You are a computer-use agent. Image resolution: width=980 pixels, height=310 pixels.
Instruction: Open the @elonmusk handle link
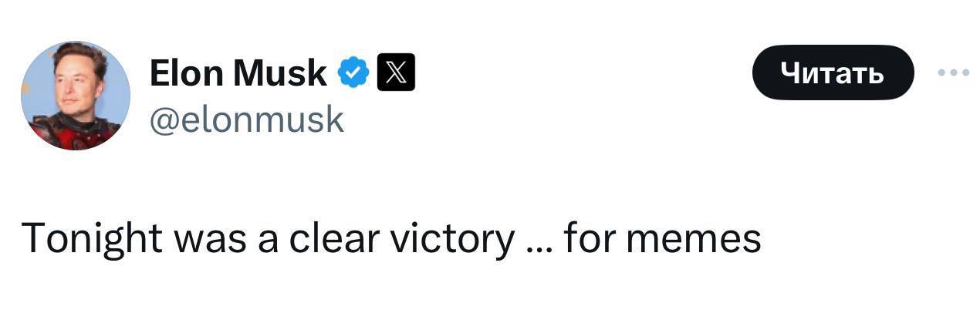pos(247,120)
